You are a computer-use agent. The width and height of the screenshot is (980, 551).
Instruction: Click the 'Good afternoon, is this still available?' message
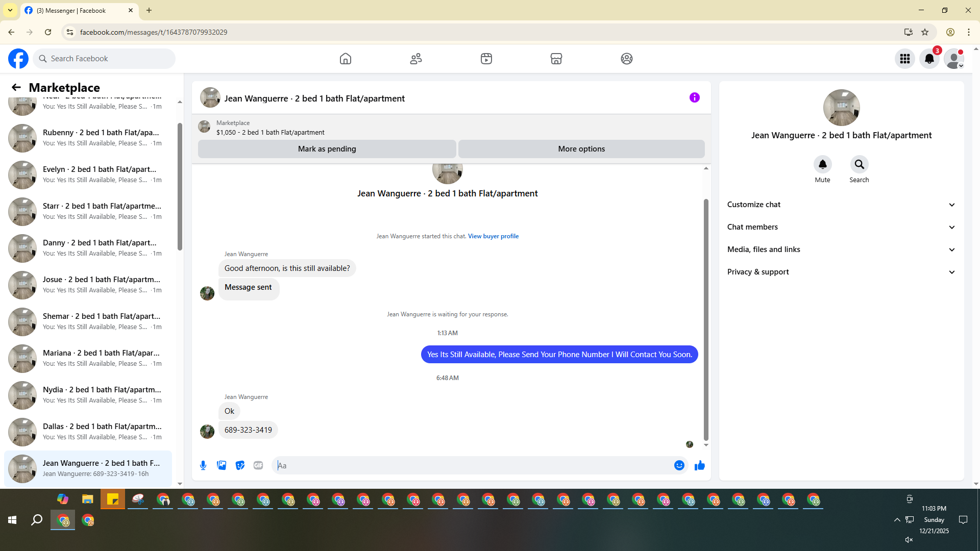[287, 268]
